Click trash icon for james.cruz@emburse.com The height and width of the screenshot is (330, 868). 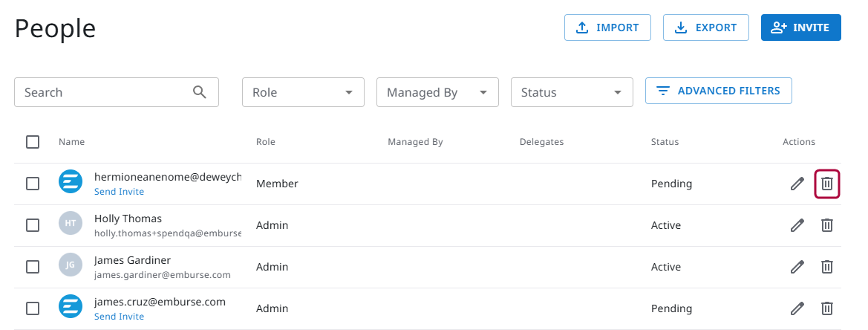coord(827,308)
